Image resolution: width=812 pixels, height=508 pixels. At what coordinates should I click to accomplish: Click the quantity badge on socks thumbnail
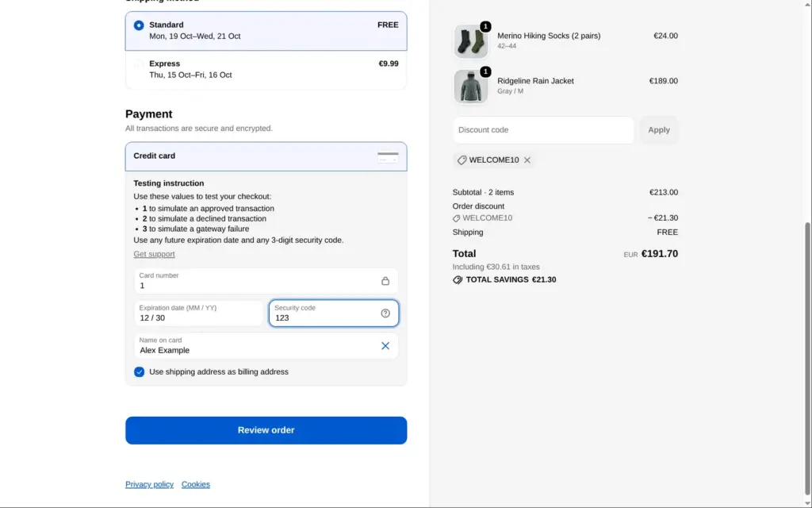point(485,26)
